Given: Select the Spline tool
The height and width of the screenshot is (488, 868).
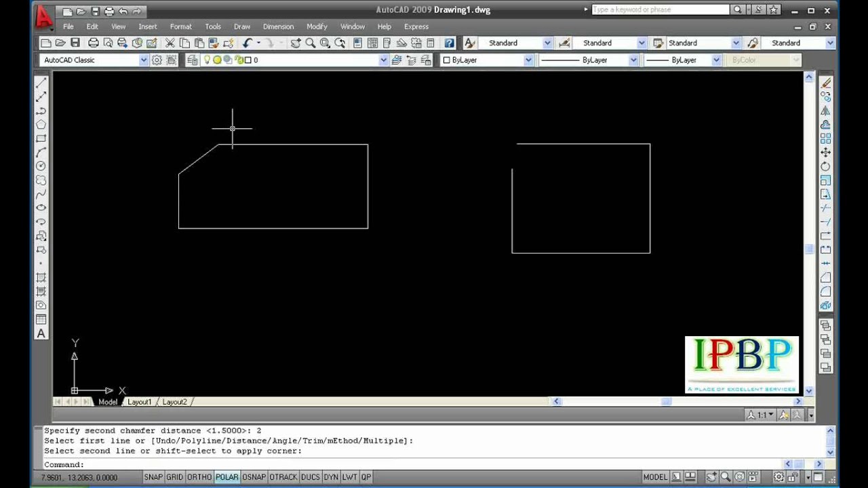Looking at the screenshot, I should click(41, 194).
